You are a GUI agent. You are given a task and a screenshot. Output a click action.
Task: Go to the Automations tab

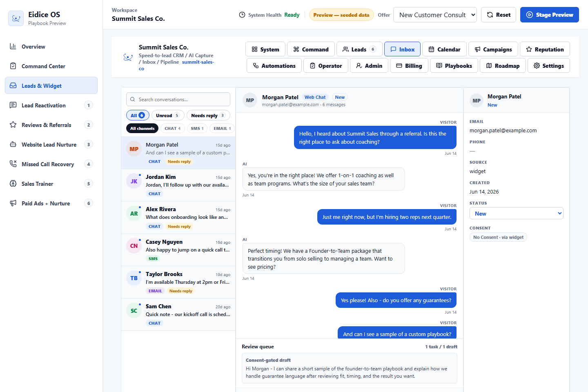[274, 66]
